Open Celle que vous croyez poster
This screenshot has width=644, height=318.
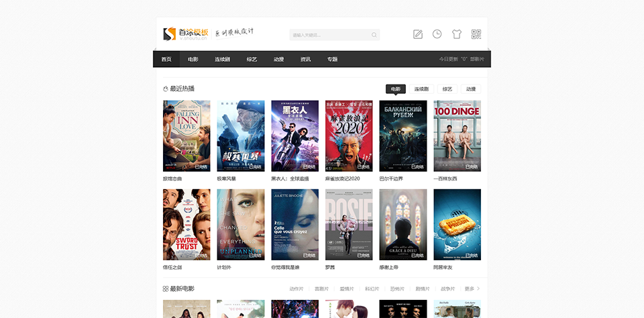pyautogui.click(x=295, y=225)
